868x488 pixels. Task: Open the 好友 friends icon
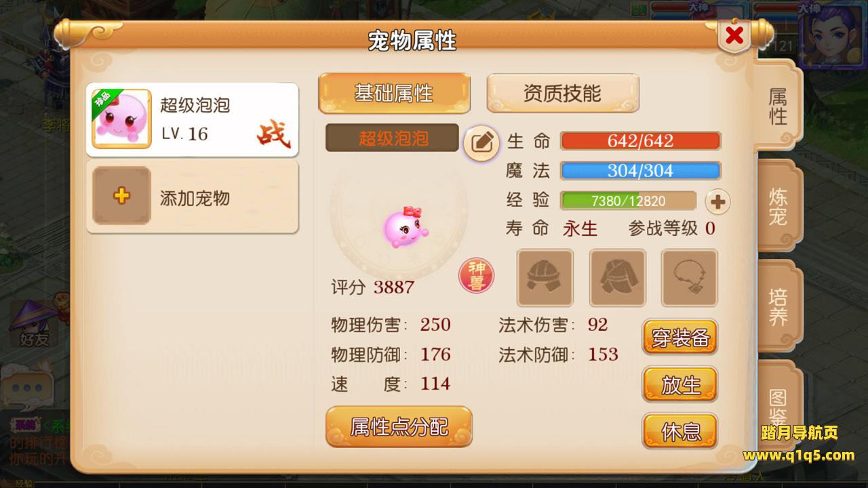point(34,324)
